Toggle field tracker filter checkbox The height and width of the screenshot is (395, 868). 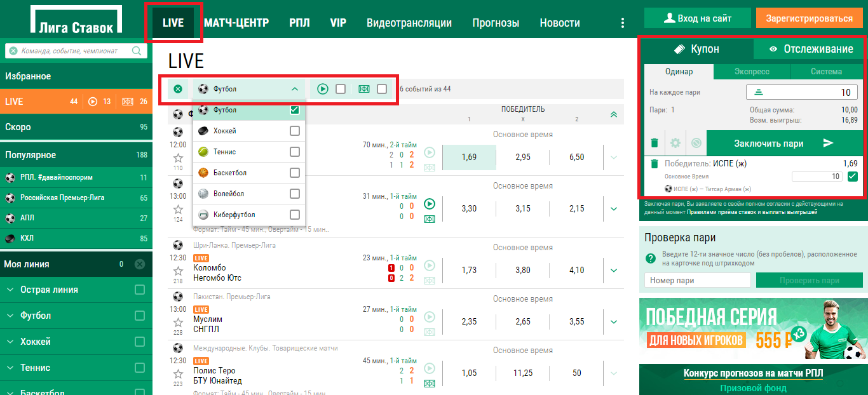[382, 89]
